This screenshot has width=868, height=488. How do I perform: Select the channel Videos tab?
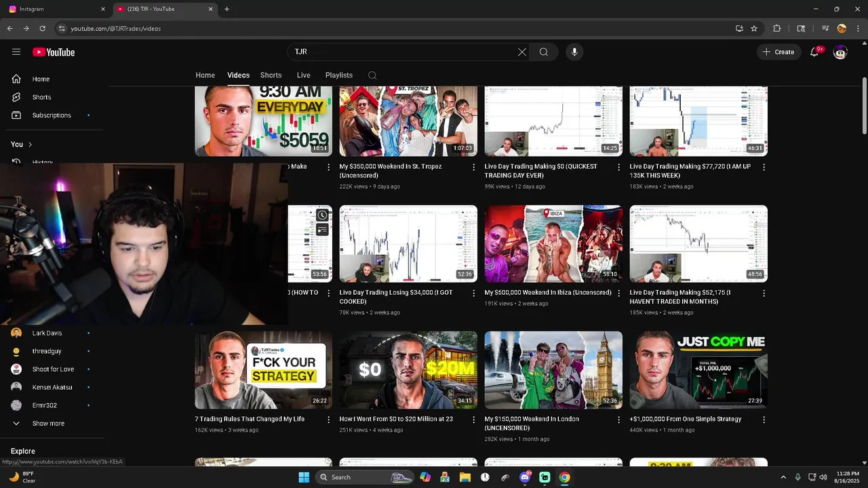(238, 75)
